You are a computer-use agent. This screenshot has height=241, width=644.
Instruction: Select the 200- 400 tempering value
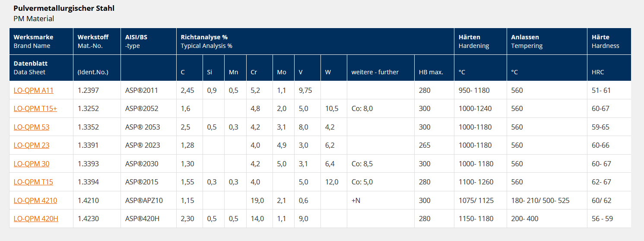pos(525,219)
